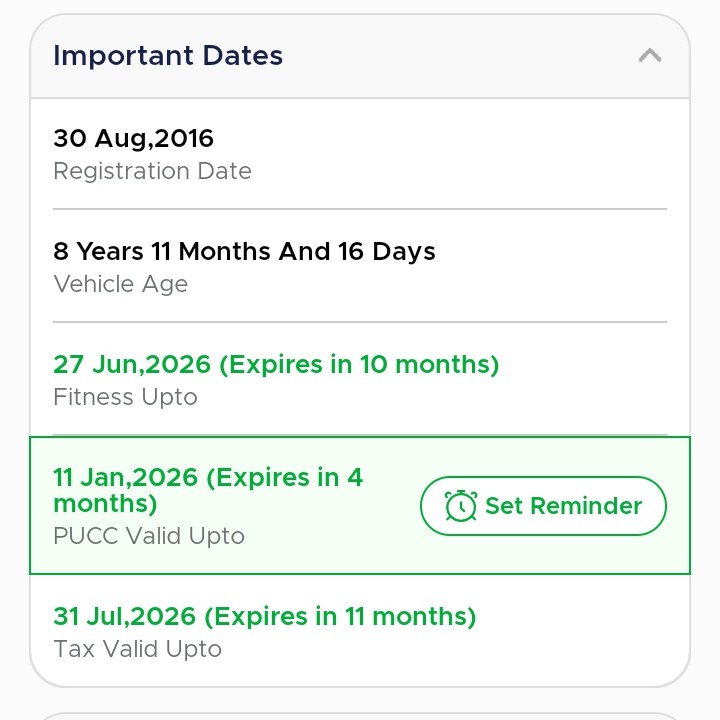
Task: Tap the alarm clock icon
Action: pyautogui.click(x=460, y=506)
